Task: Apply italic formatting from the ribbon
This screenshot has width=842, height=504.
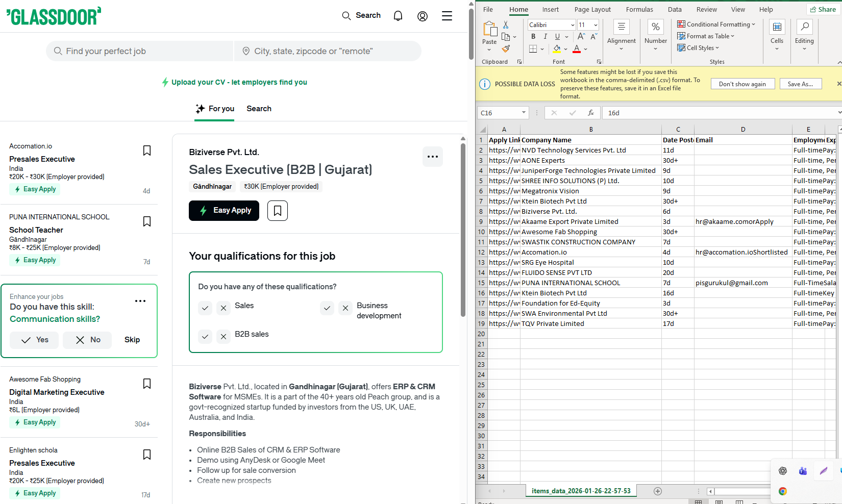Action: pyautogui.click(x=545, y=36)
